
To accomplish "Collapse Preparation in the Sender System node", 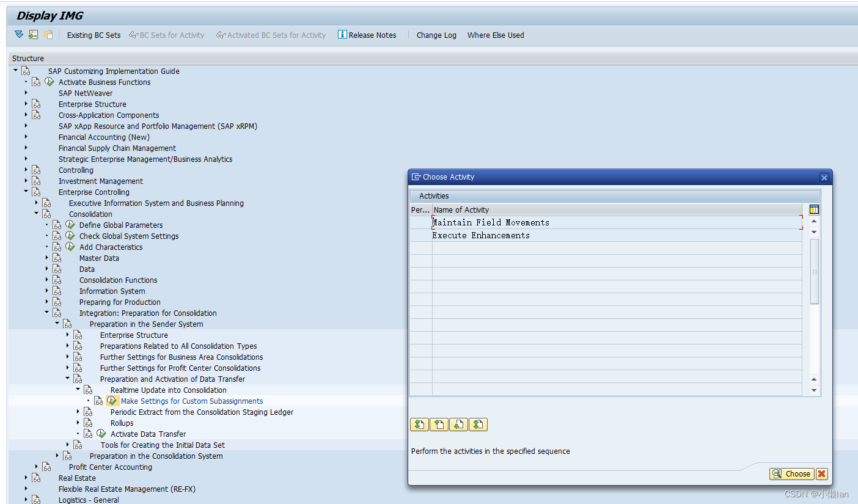I will [57, 324].
